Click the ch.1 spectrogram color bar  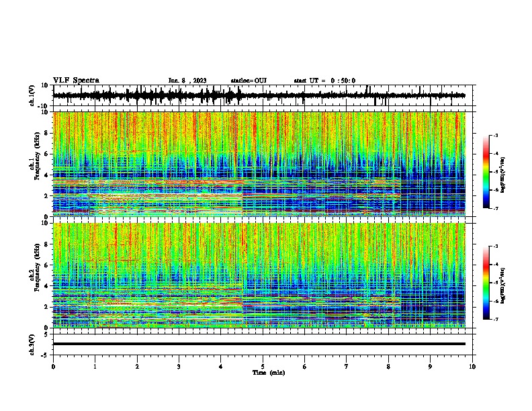click(486, 172)
